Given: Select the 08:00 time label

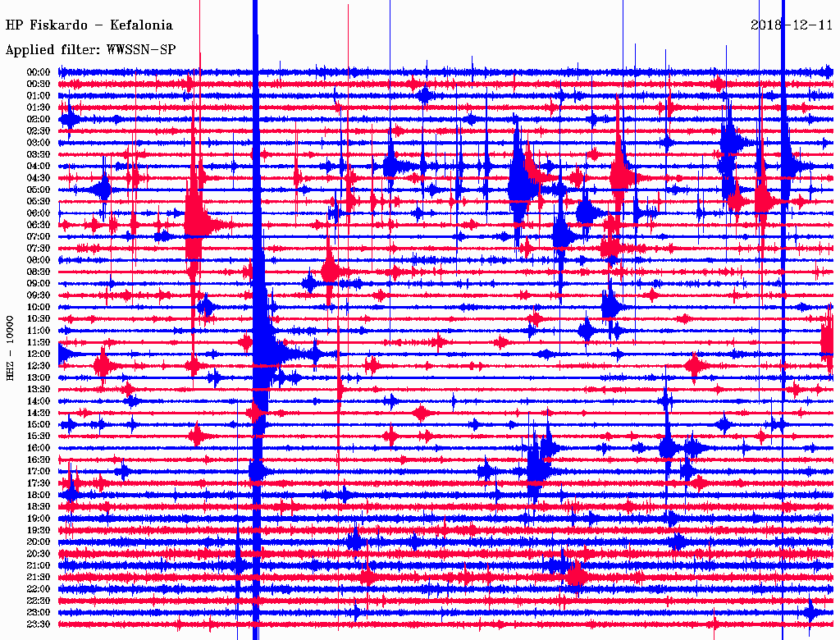Looking at the screenshot, I should (39, 260).
